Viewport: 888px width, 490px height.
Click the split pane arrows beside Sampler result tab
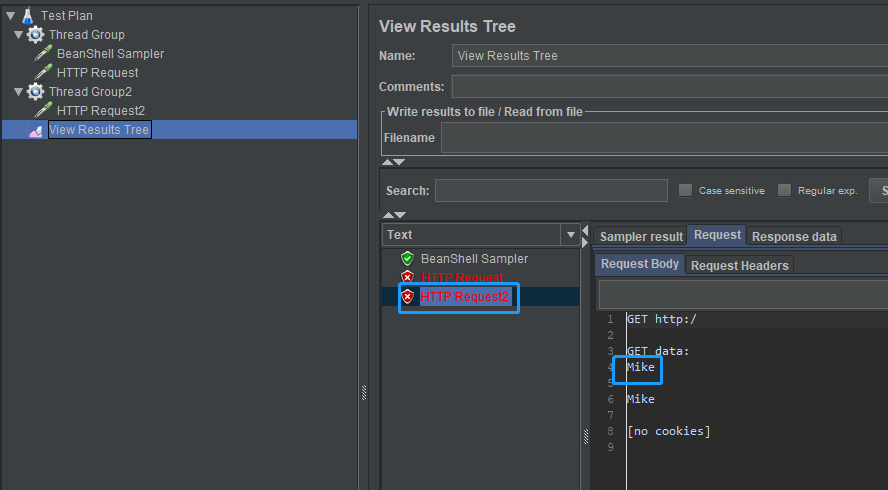[585, 236]
